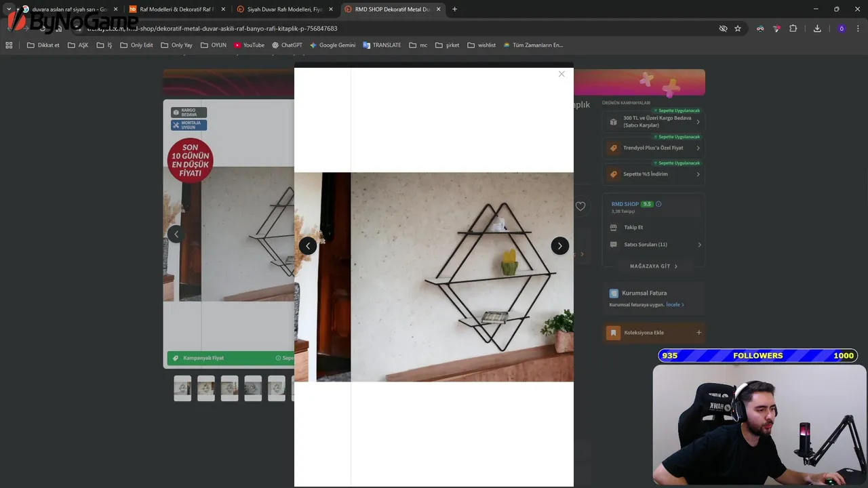Open the 'şirket' bookmark folder

[448, 45]
